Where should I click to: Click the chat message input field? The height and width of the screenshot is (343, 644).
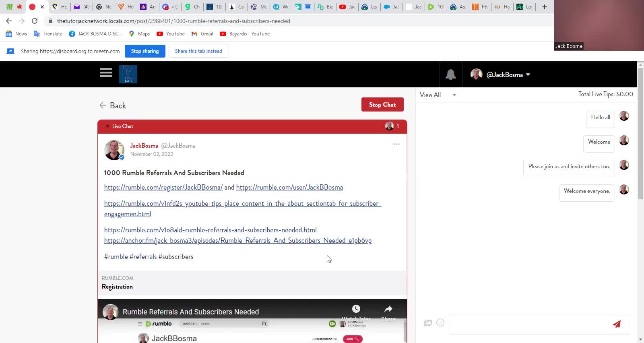(530, 324)
